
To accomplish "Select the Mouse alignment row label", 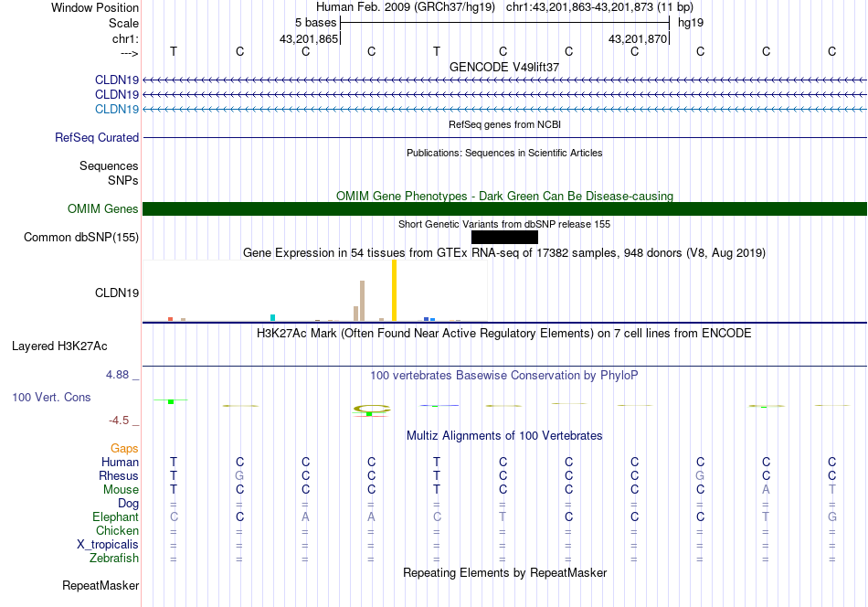I will coord(121,490).
